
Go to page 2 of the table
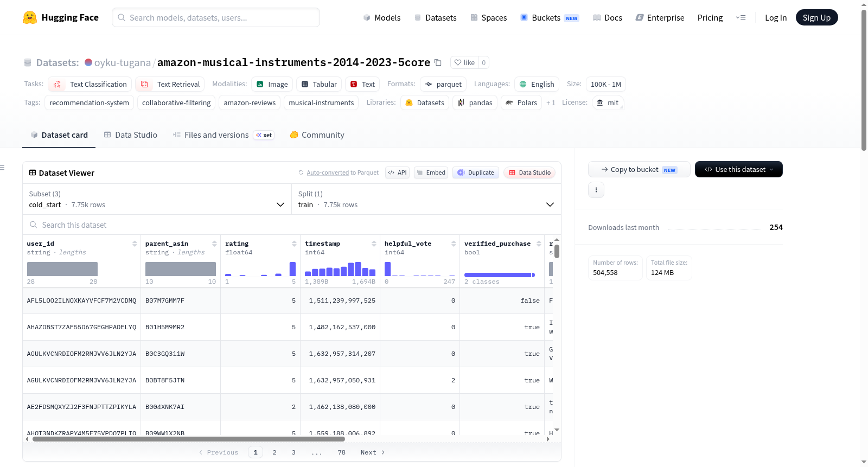click(275, 452)
